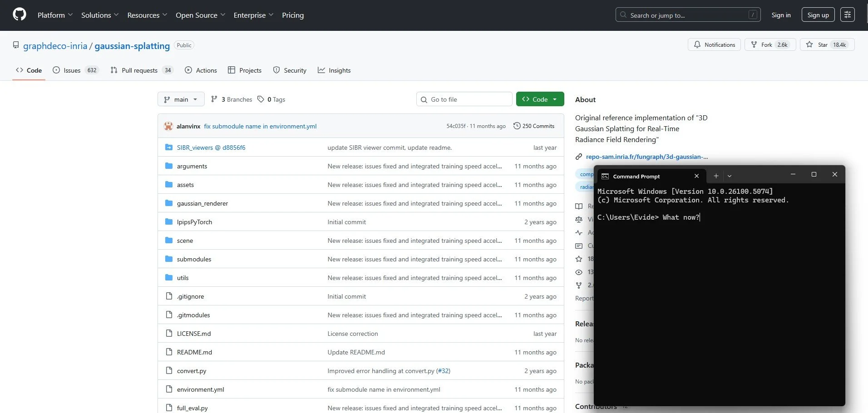Viewport: 868px width, 413px height.
Task: Open the repo-sam.inria.fr project link
Action: click(646, 157)
